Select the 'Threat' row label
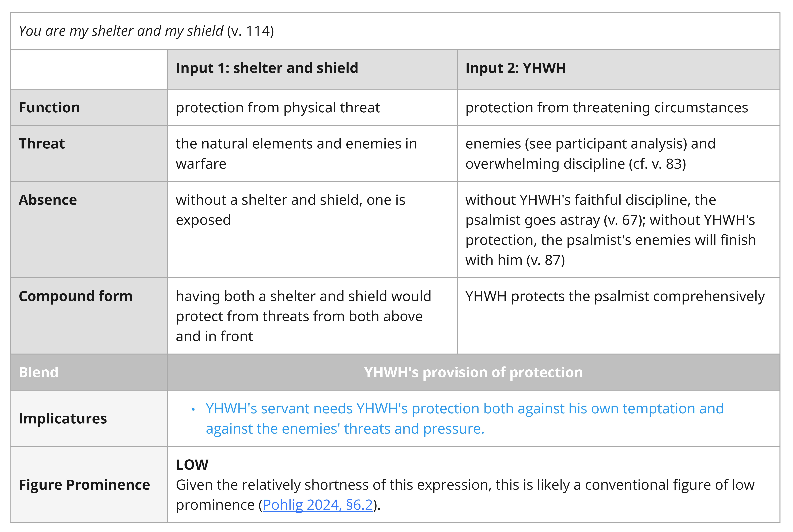The width and height of the screenshot is (793, 532). point(42,144)
